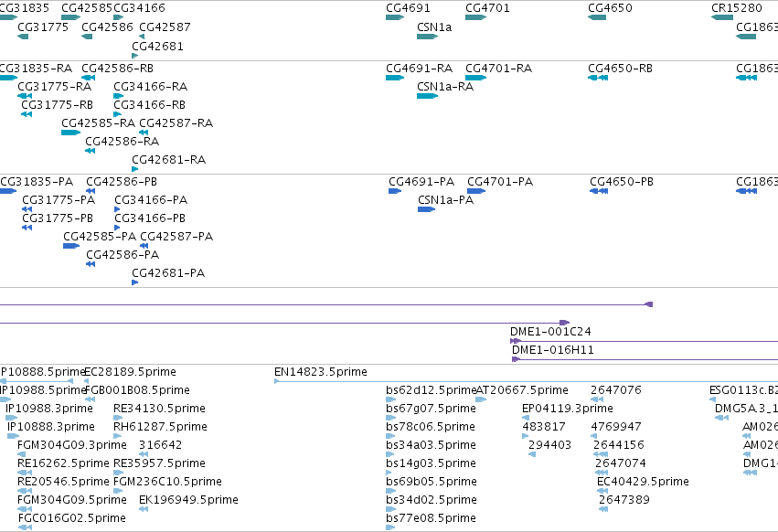The height and width of the screenshot is (532, 778).
Task: Open transcript CG42585-RA
Action: tap(98, 123)
